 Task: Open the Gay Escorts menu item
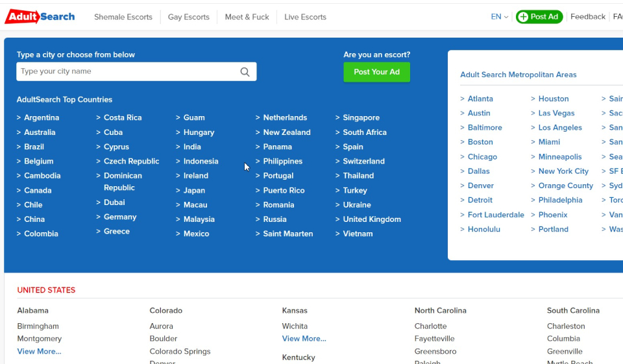tap(188, 17)
